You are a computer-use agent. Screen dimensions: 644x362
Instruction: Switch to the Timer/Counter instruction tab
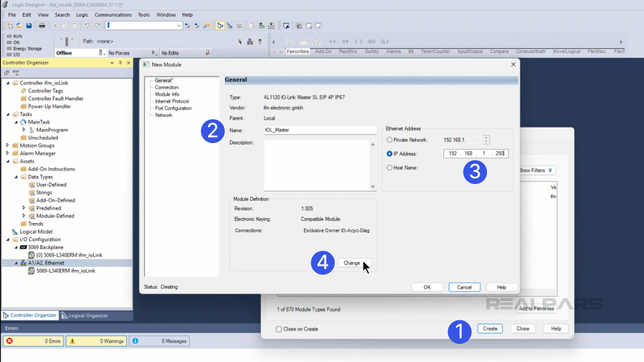coord(435,52)
